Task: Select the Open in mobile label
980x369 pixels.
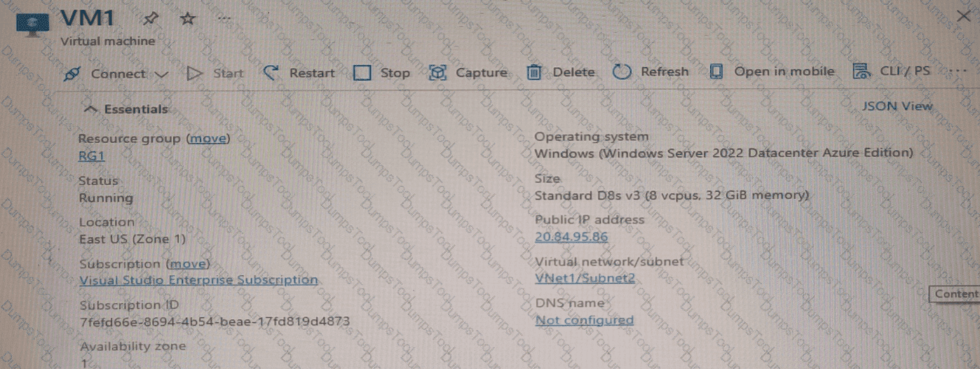Action: pos(784,71)
